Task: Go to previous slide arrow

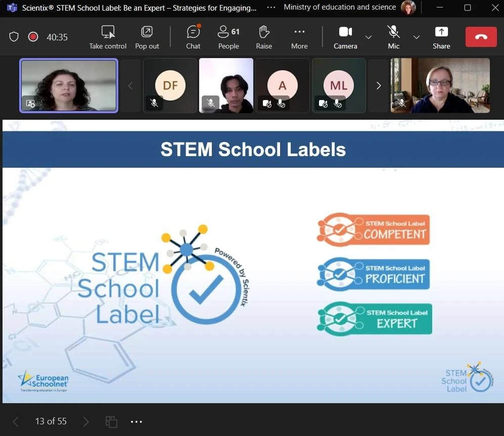Action: [16, 421]
